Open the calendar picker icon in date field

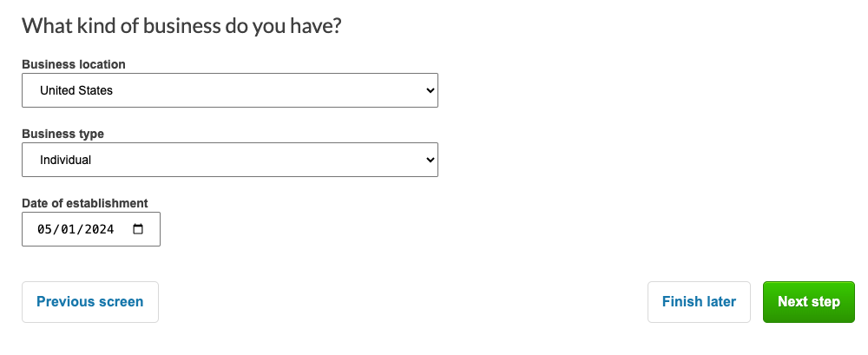138,229
